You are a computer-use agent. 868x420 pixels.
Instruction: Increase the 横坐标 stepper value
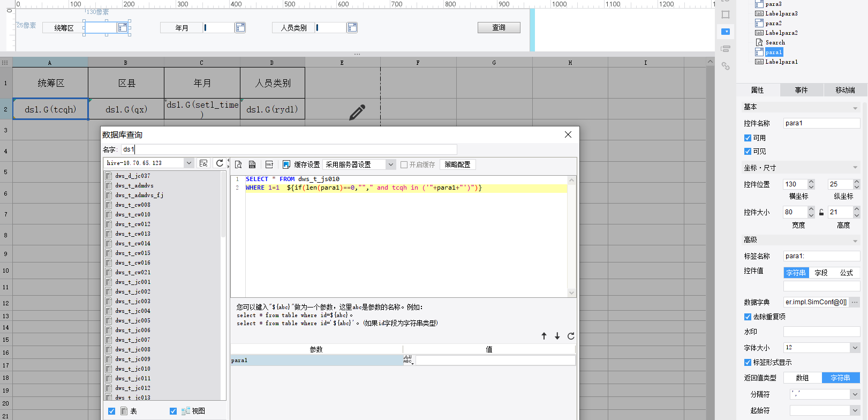811,182
